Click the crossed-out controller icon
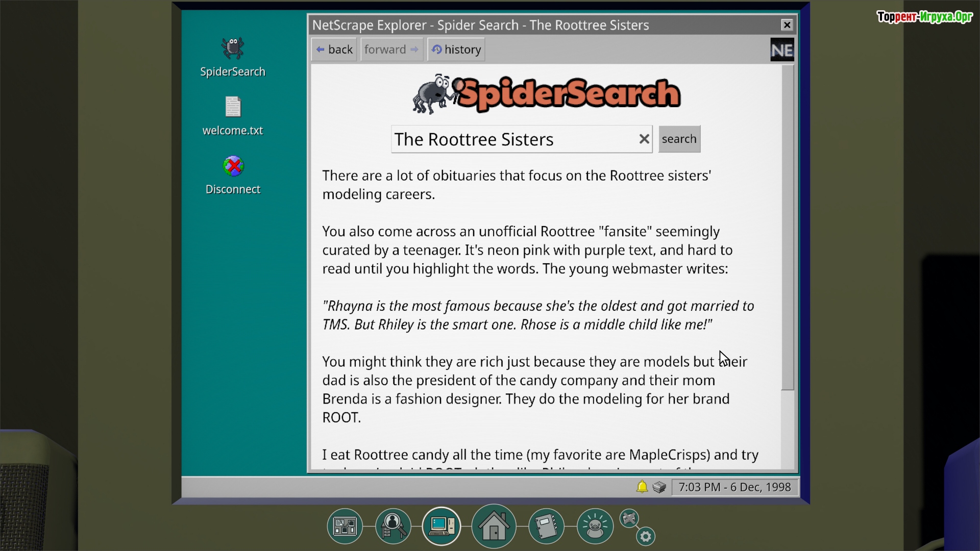The height and width of the screenshot is (551, 980). tap(629, 518)
